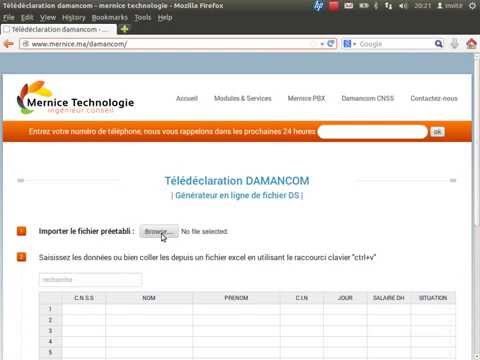
Task: Click the PRENOM column header
Action: (236, 298)
